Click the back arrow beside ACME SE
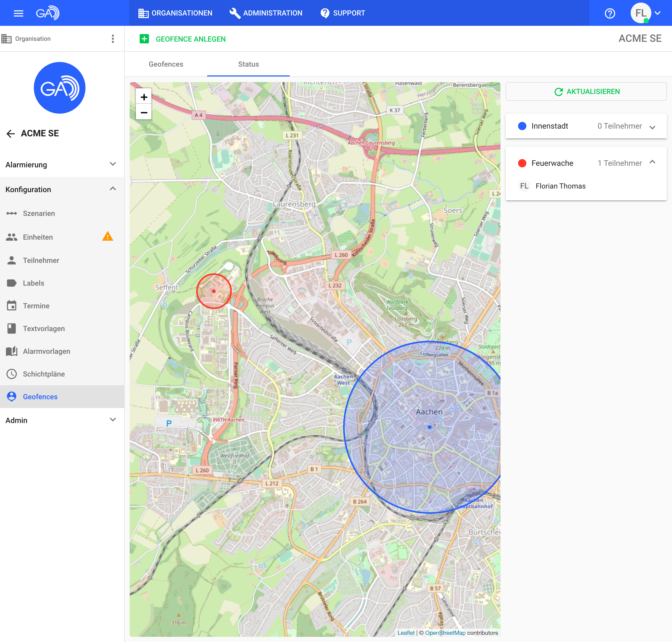 (11, 134)
